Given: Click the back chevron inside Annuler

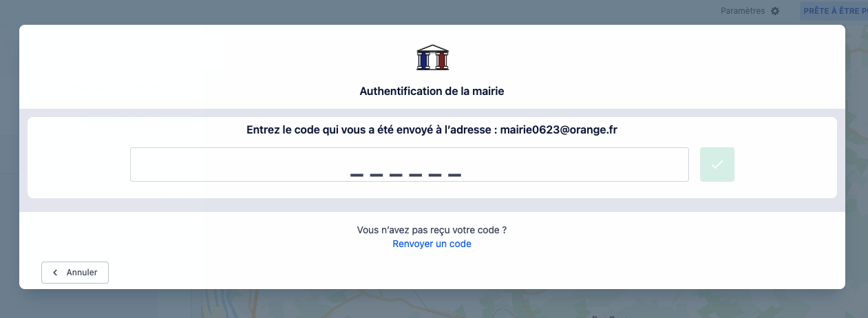Looking at the screenshot, I should 55,273.
